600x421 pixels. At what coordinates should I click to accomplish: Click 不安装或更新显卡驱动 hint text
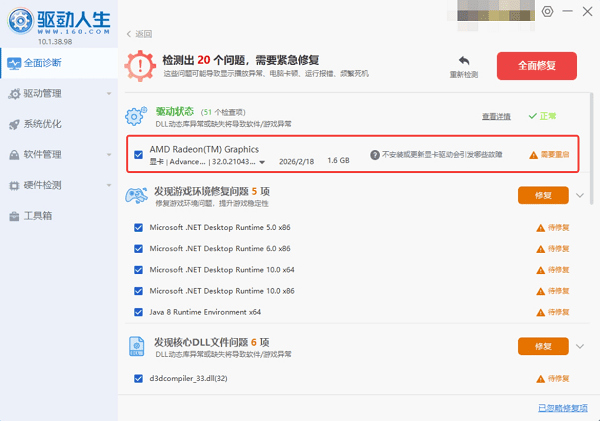442,155
